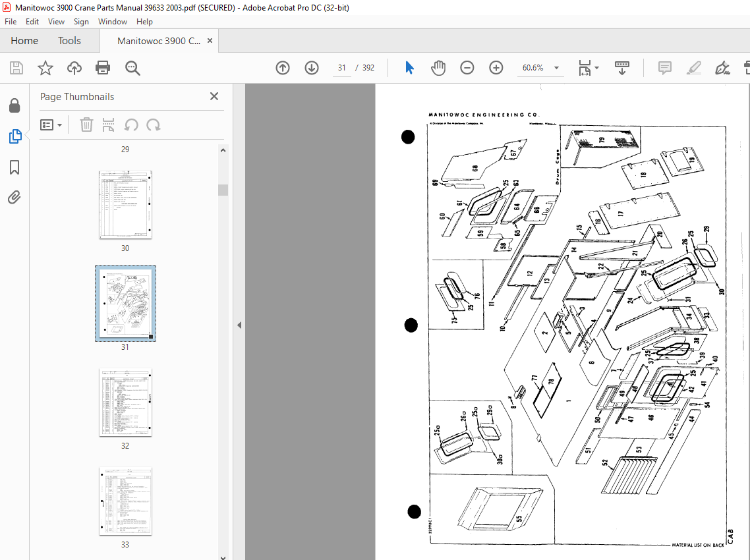This screenshot has height=560, width=750.
Task: Open the thumbnail options menu
Action: coord(51,125)
